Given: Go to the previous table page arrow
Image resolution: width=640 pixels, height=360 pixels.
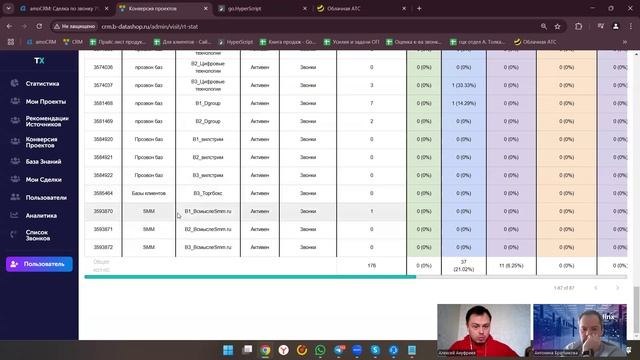Looking at the screenshot, I should click(596, 288).
